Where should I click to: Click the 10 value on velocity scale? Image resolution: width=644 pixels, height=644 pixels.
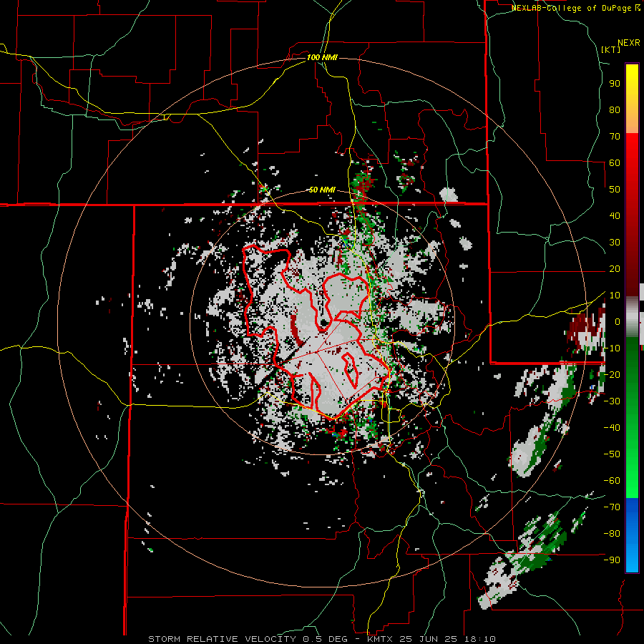click(x=615, y=296)
